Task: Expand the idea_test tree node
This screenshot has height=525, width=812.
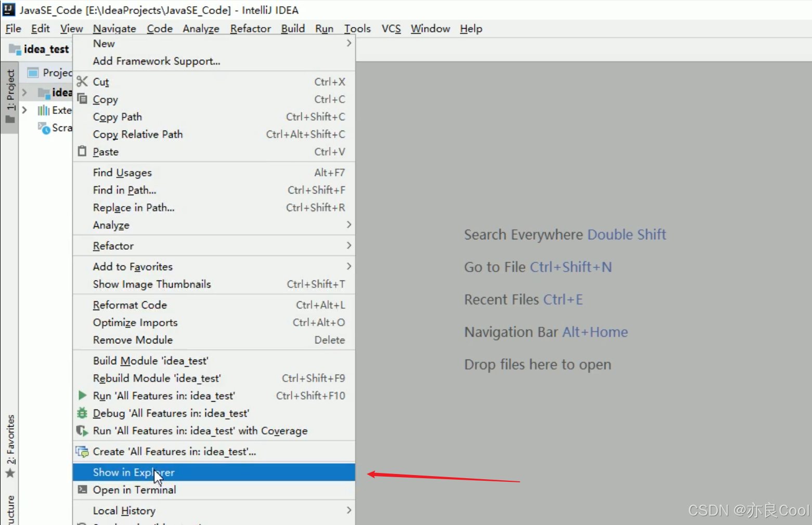Action: [x=24, y=92]
